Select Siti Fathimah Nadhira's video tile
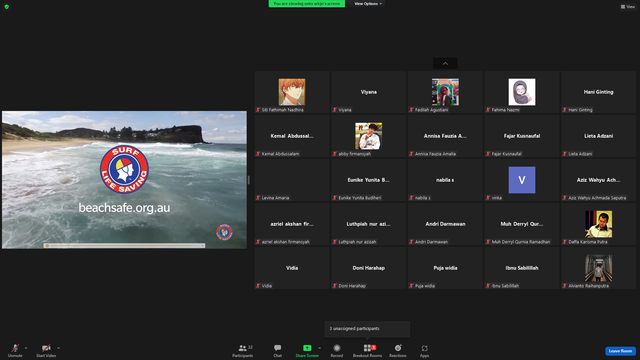This screenshot has width=640, height=360. pyautogui.click(x=292, y=92)
